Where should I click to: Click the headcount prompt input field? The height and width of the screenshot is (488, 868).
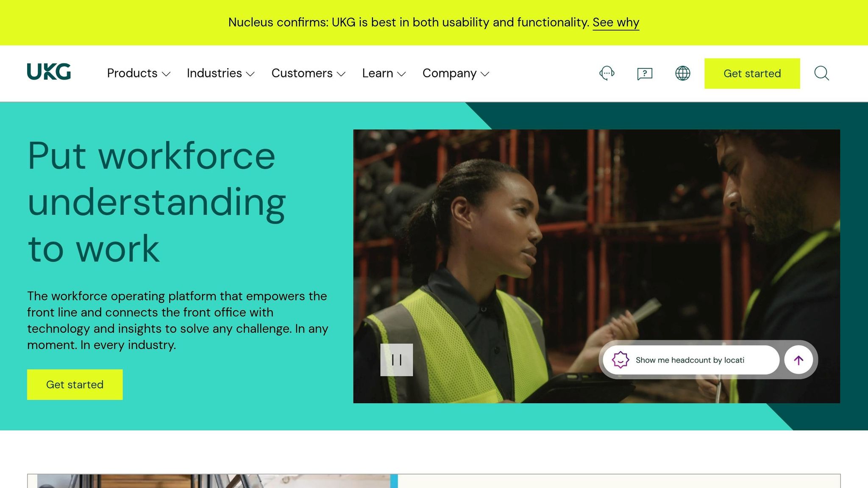tap(691, 360)
